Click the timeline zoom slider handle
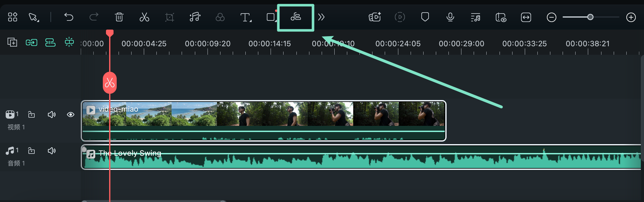Screen dimensions: 644x202 [x=590, y=17]
